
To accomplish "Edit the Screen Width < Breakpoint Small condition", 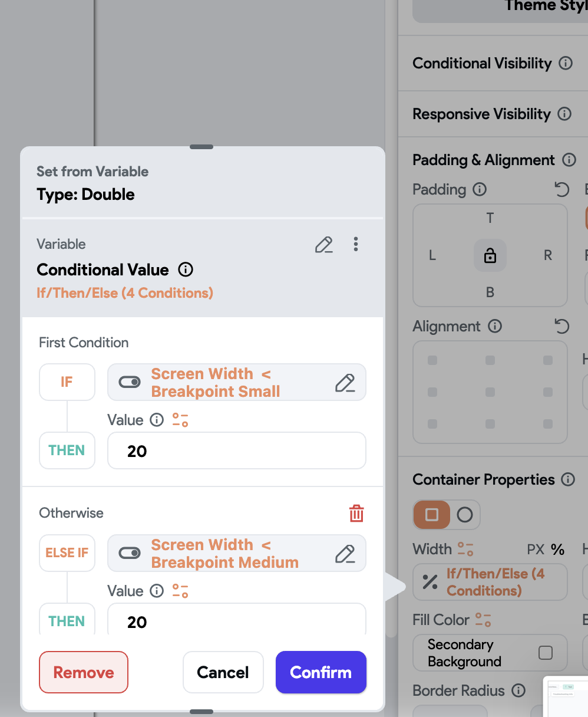I will 346,382.
